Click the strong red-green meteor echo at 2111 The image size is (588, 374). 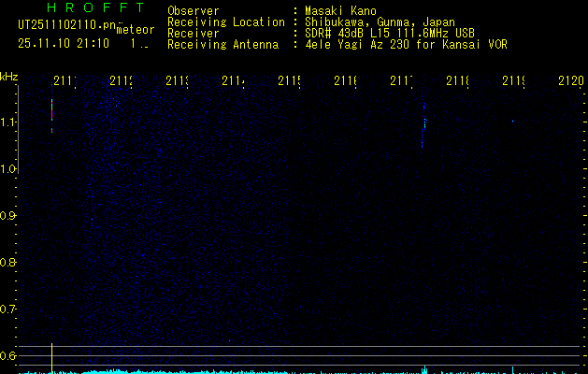(51, 116)
